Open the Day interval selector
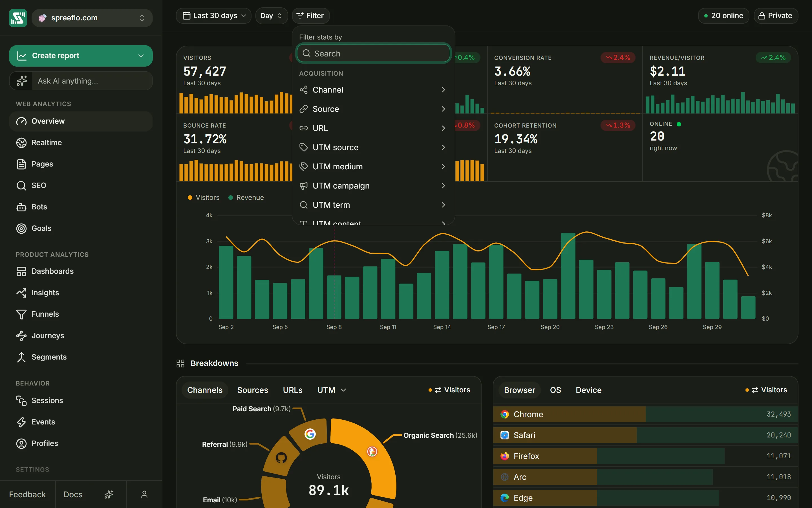 (272, 16)
